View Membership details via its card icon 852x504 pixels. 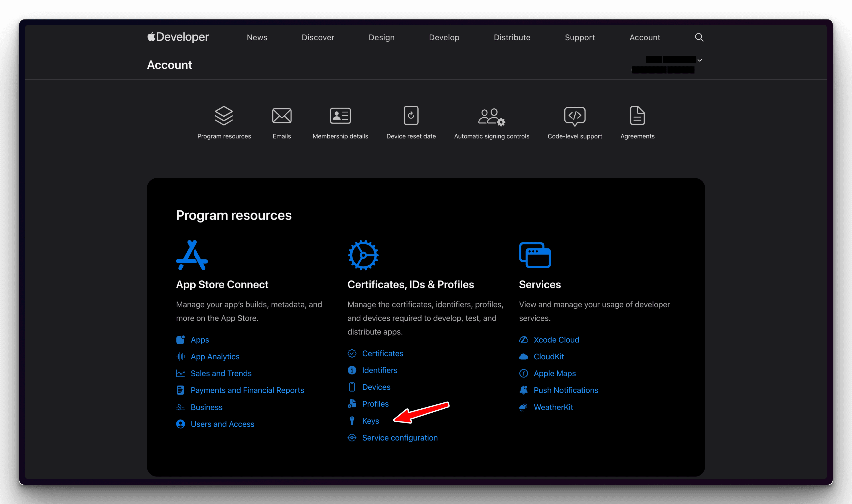tap(340, 116)
